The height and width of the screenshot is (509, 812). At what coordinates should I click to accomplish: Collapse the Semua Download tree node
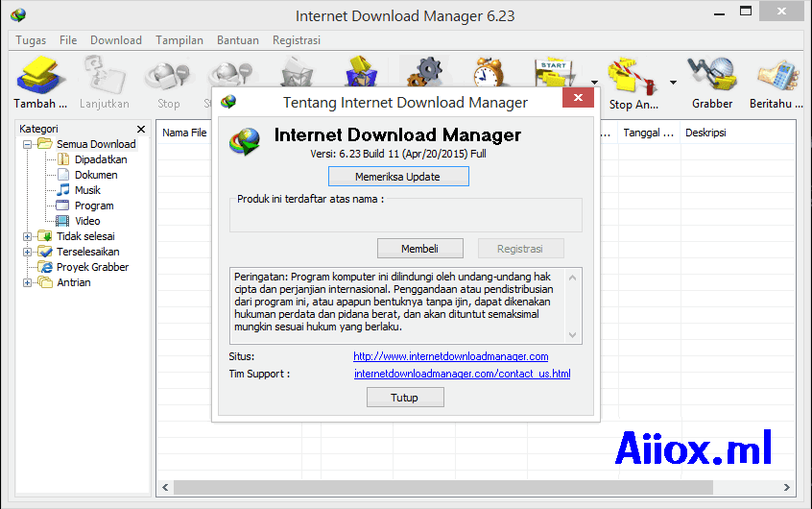coord(28,145)
